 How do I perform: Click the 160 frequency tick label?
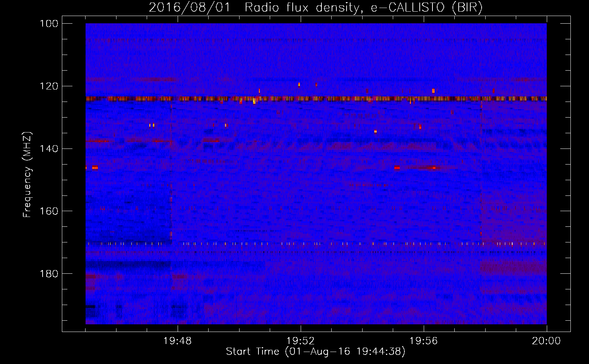pyautogui.click(x=49, y=211)
